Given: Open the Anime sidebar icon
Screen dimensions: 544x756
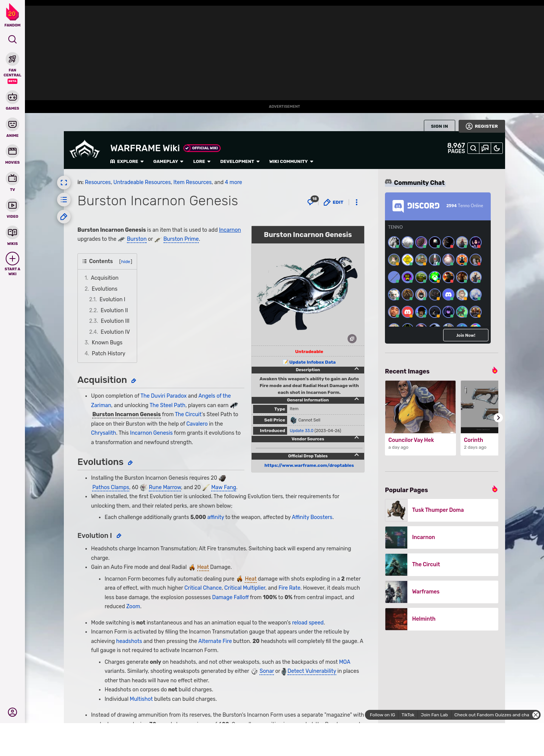Looking at the screenshot, I should (x=12, y=124).
